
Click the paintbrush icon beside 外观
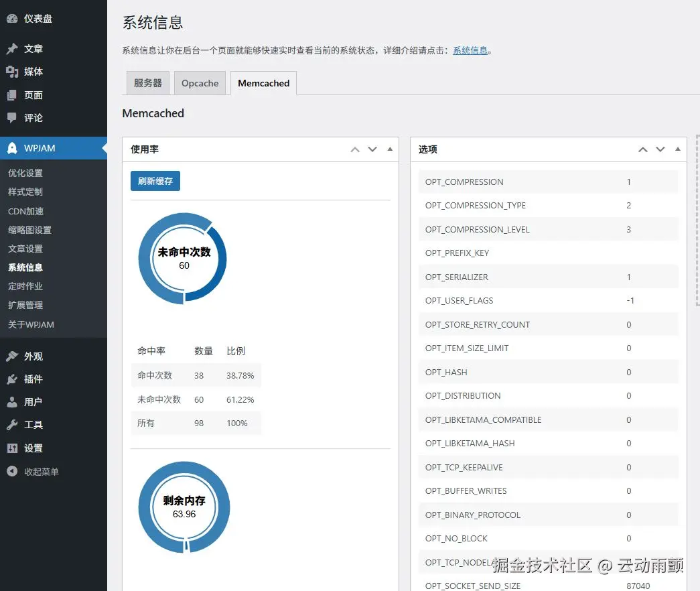pyautogui.click(x=12, y=356)
